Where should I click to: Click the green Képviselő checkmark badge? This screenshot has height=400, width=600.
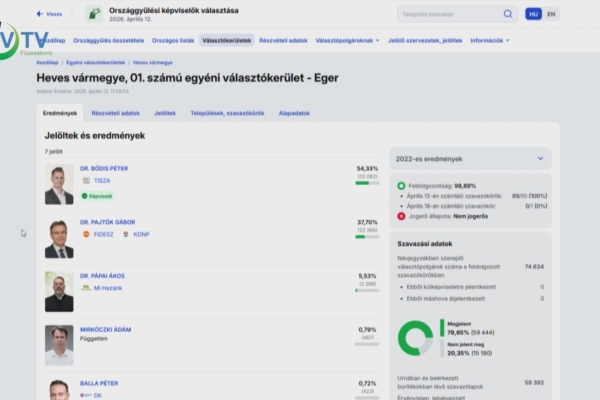click(97, 196)
